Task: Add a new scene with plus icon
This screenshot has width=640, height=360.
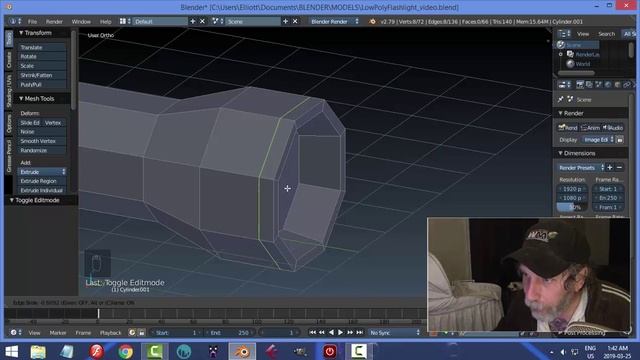Action: click(285, 21)
